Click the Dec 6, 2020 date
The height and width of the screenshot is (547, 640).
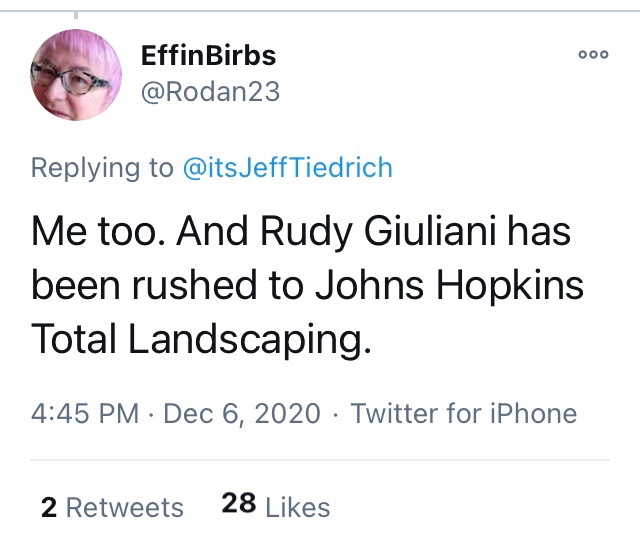pos(240,414)
